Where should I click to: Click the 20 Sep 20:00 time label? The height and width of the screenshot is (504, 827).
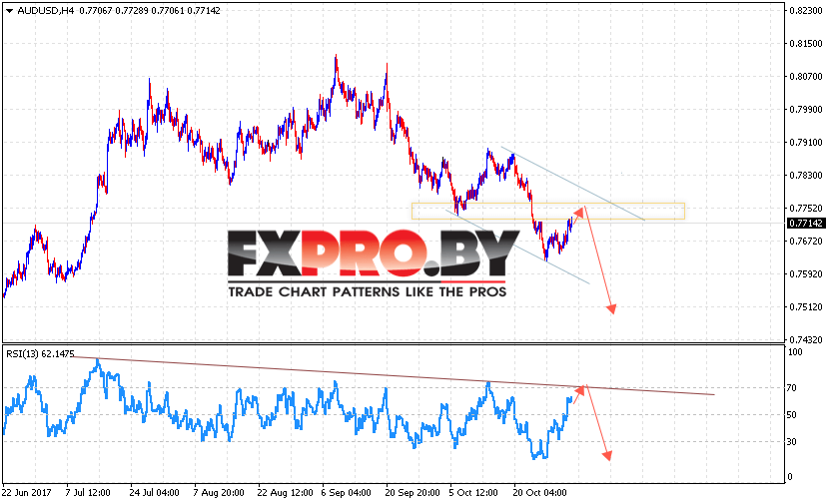[x=413, y=493]
